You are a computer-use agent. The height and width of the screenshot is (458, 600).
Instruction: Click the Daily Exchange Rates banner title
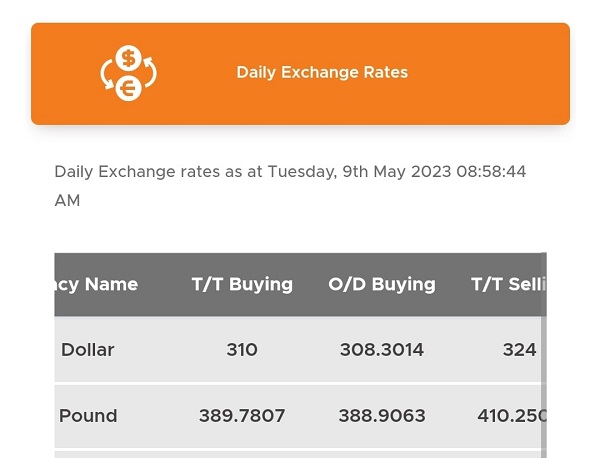click(322, 72)
